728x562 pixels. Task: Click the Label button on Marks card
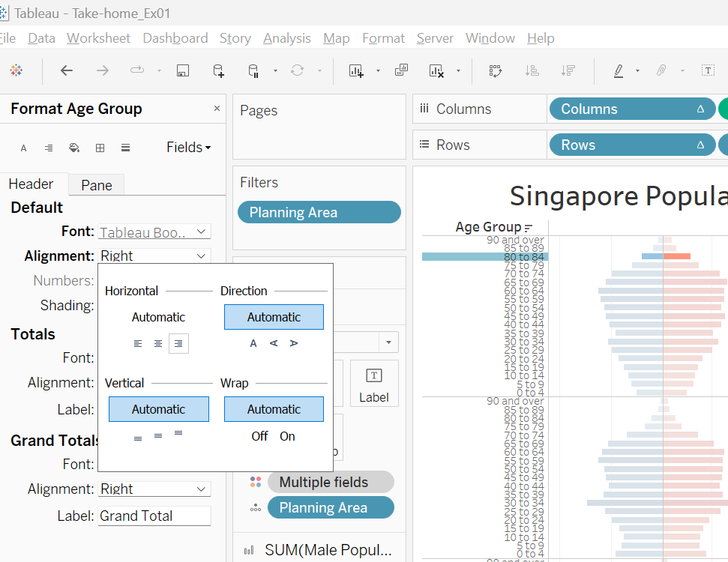click(x=374, y=384)
